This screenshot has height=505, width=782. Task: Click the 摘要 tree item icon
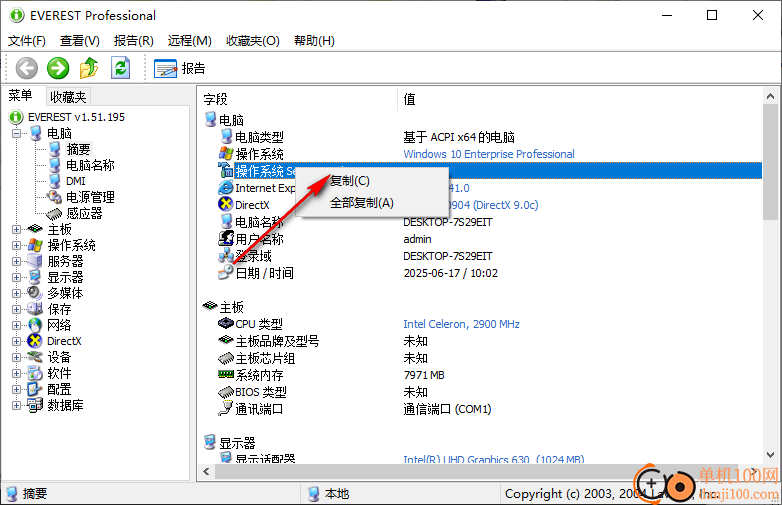point(54,149)
